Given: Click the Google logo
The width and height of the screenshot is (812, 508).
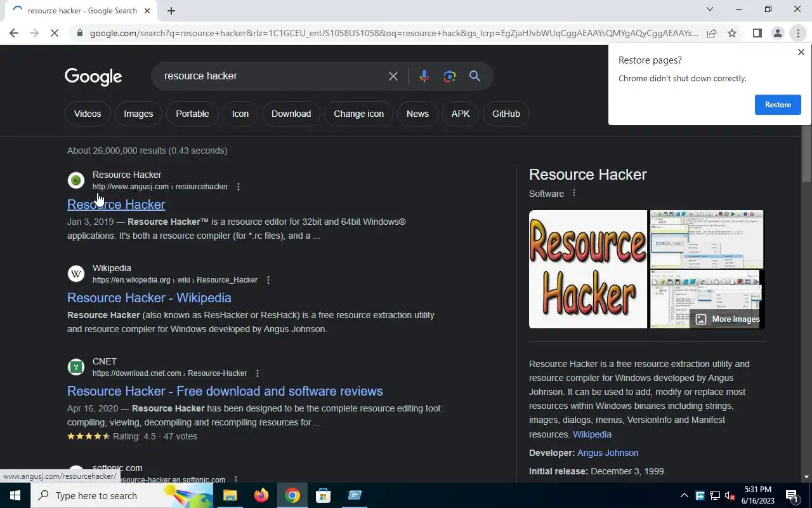Looking at the screenshot, I should (x=93, y=77).
